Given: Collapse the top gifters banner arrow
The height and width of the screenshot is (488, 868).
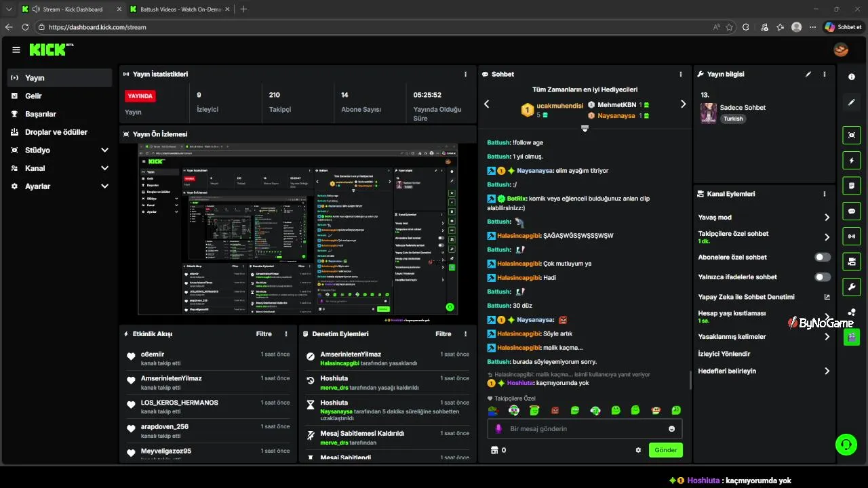Looking at the screenshot, I should click(585, 128).
